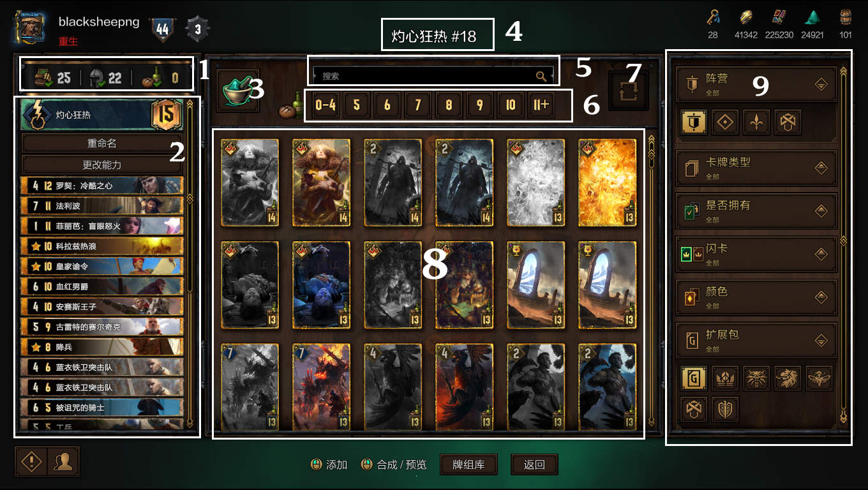The height and width of the screenshot is (490, 868).
Task: Click the deck list scrollbar
Action: (x=189, y=263)
